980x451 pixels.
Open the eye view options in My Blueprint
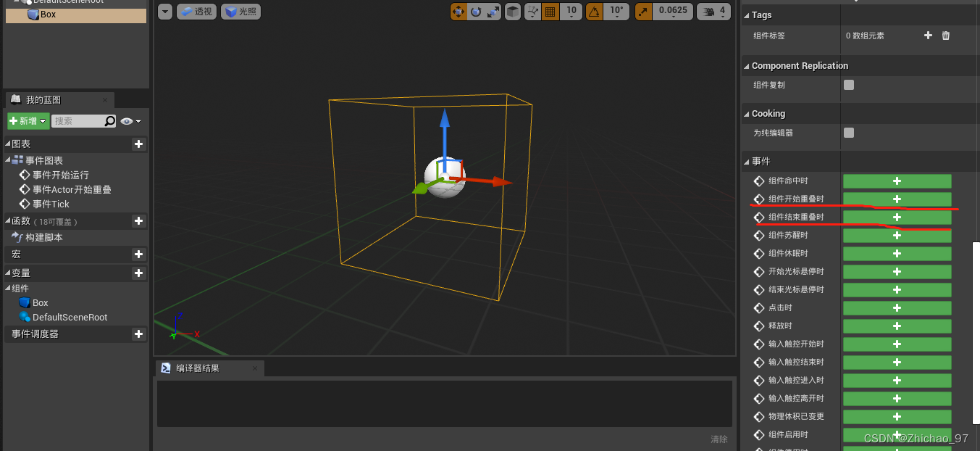coord(130,121)
